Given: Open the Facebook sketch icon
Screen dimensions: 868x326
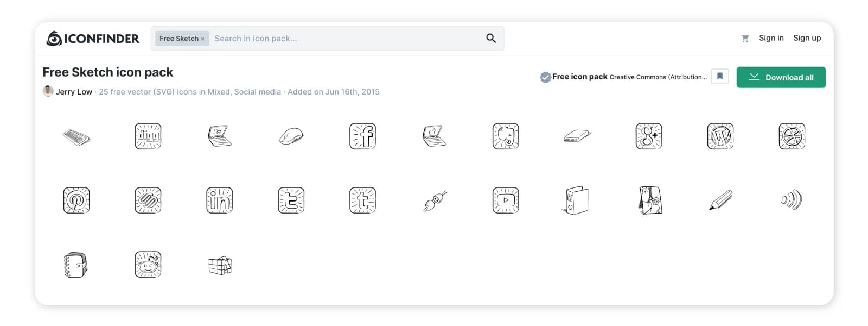Looking at the screenshot, I should (363, 136).
